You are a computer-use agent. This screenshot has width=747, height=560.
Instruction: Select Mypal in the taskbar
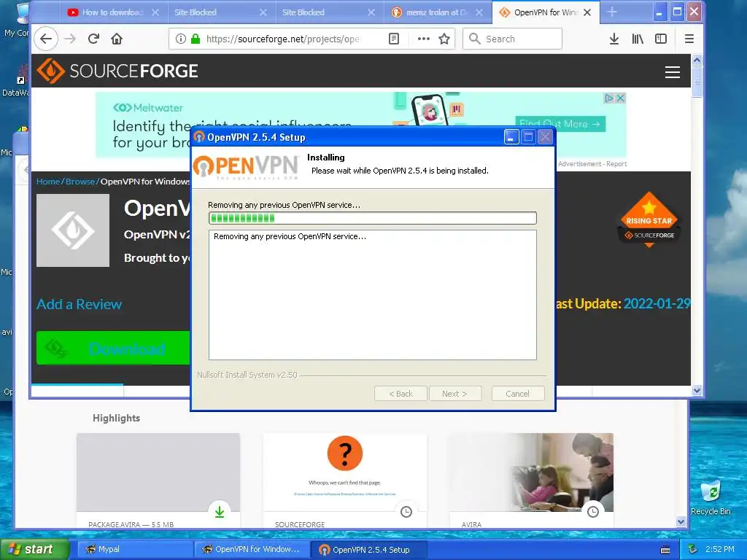[x=134, y=549]
